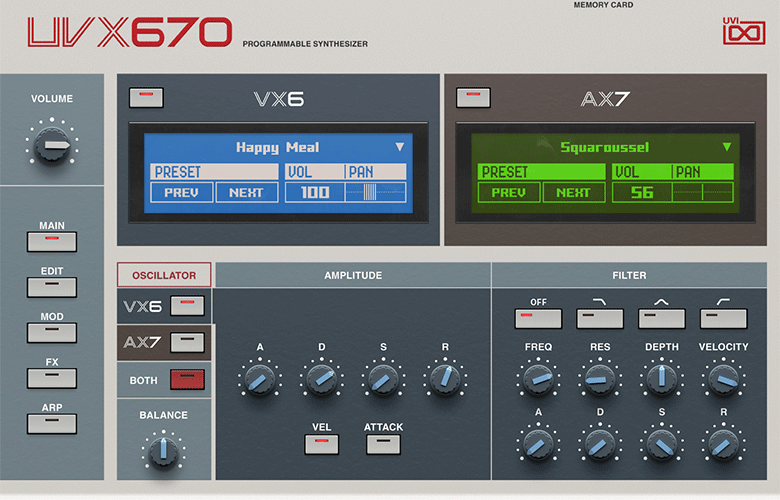Screen dimensions: 780x500
Task: Open the Happy Meal preset dropdown arrow
Action: point(399,147)
